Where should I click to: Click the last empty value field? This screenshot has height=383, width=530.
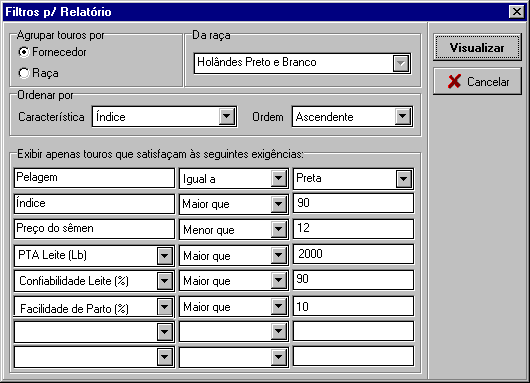pos(353,356)
